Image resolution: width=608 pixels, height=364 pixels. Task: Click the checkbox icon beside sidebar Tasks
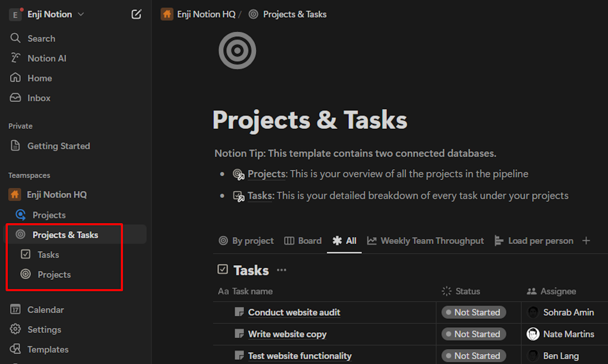pos(26,254)
